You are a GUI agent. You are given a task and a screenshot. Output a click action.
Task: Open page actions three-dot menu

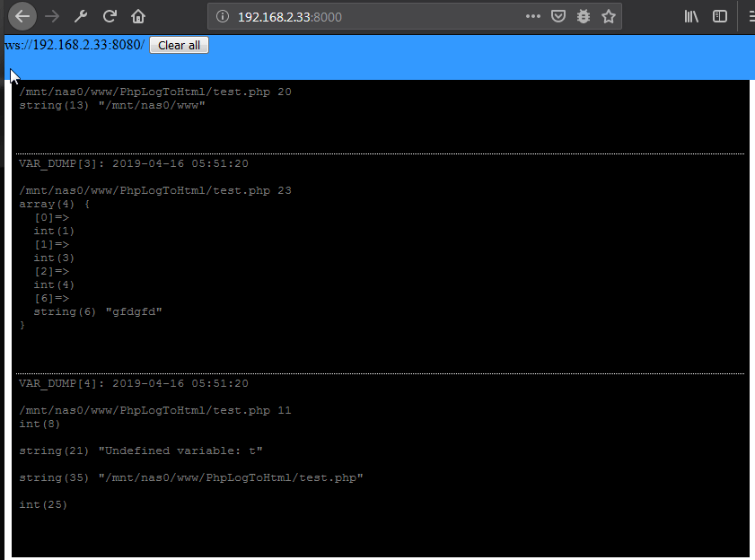533,16
